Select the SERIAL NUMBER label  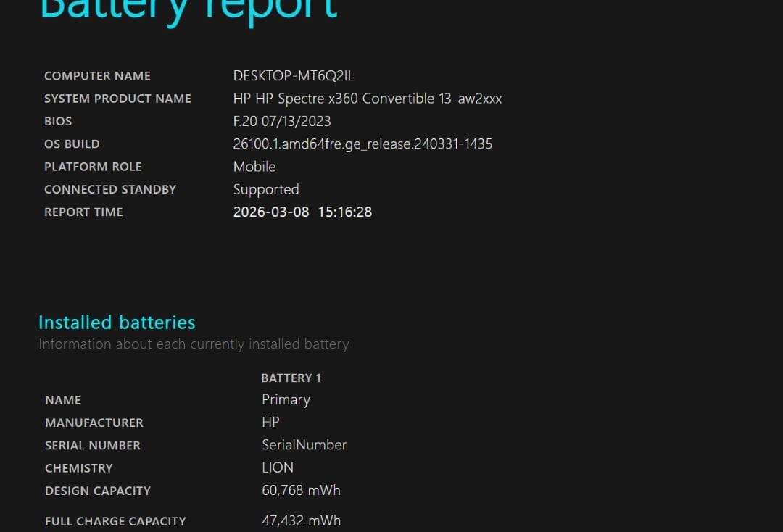(x=93, y=446)
